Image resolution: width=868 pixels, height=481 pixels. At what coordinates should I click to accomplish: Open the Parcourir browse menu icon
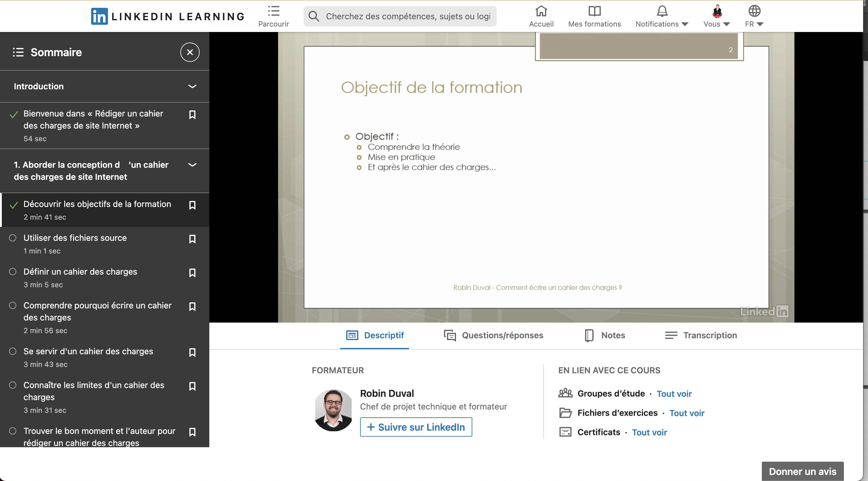click(273, 11)
